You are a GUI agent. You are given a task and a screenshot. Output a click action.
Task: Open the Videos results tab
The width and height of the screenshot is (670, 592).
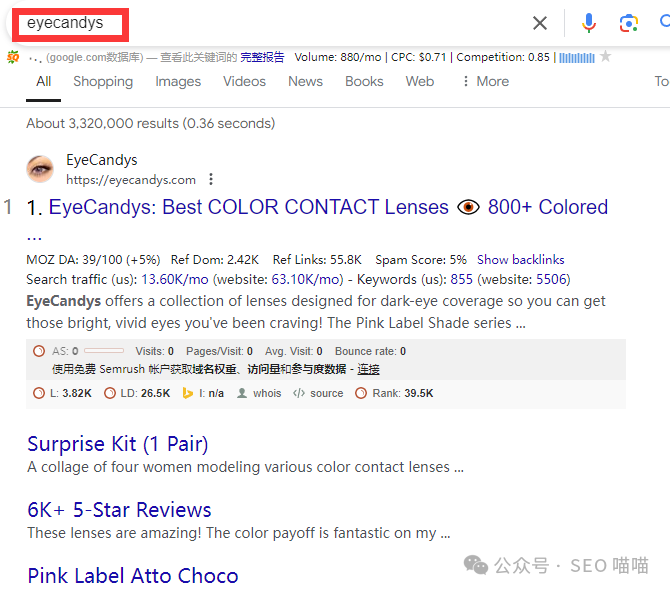pos(244,81)
